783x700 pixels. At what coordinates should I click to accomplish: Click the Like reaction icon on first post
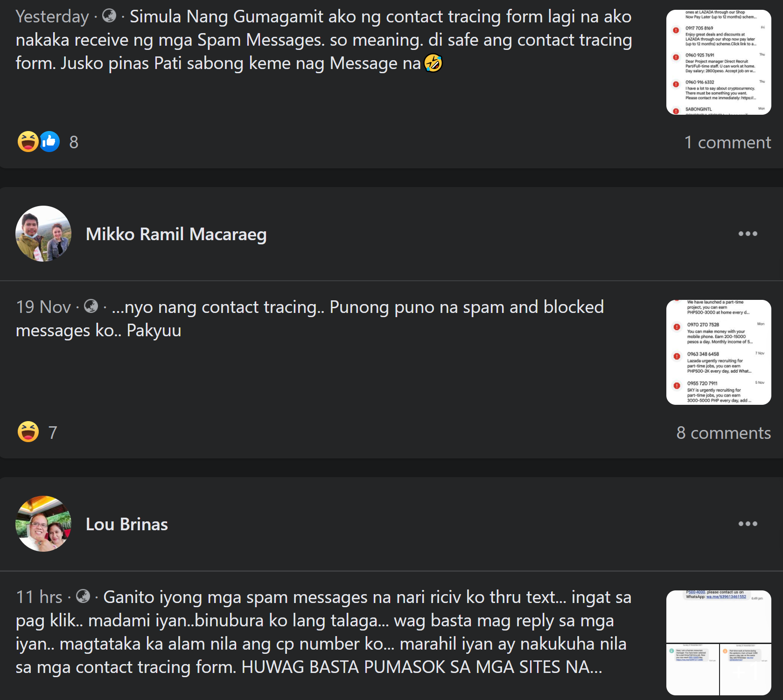[x=49, y=142]
